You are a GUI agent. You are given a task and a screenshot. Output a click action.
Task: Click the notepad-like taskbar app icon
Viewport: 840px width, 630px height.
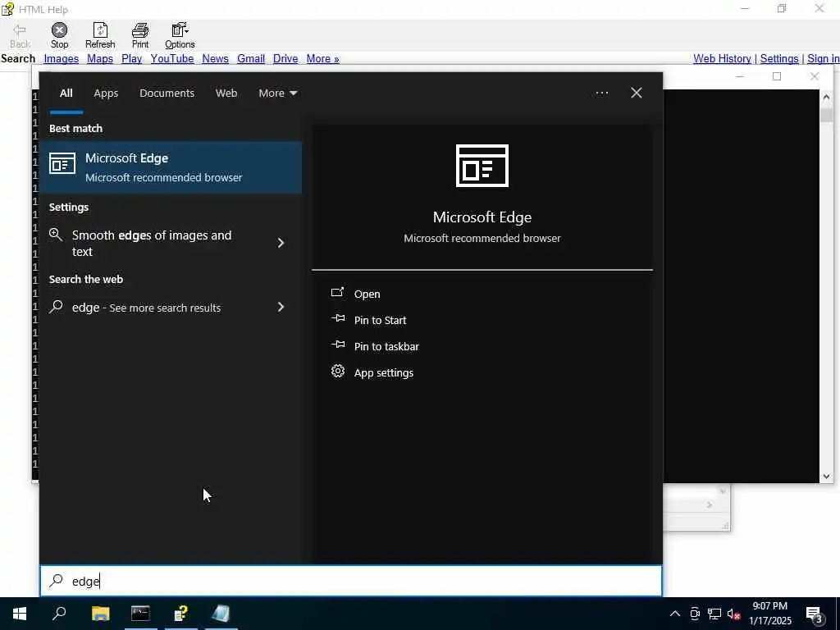pos(221,614)
